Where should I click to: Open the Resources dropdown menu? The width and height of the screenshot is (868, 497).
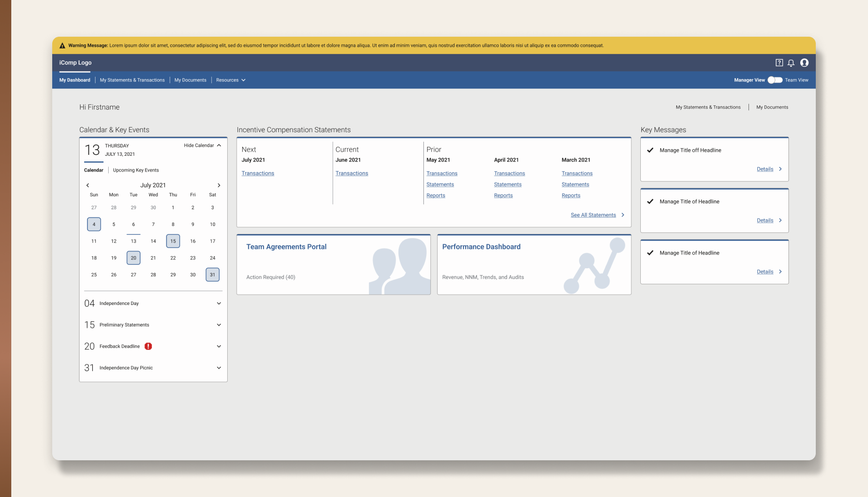[x=231, y=80]
